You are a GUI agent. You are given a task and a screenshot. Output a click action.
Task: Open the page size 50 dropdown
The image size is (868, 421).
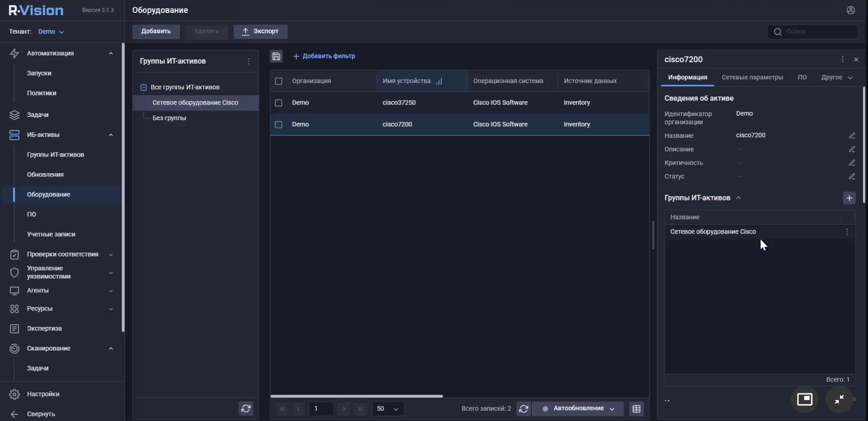coord(388,409)
